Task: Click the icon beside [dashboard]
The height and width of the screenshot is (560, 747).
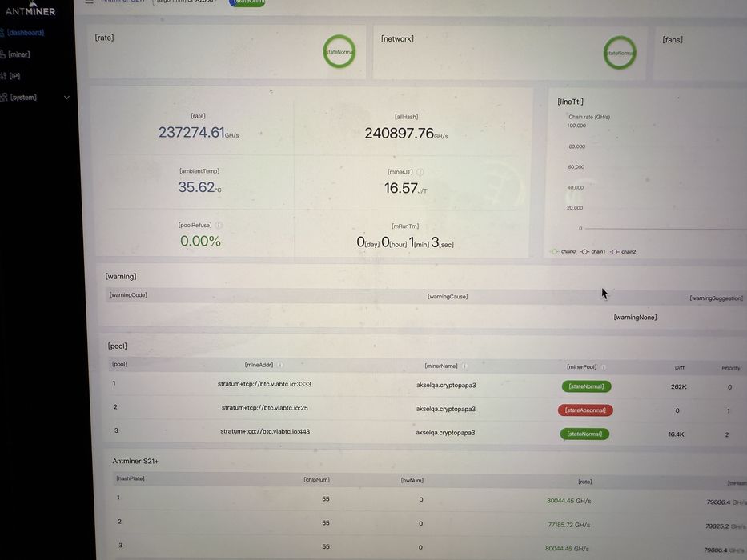Action: click(x=2, y=32)
